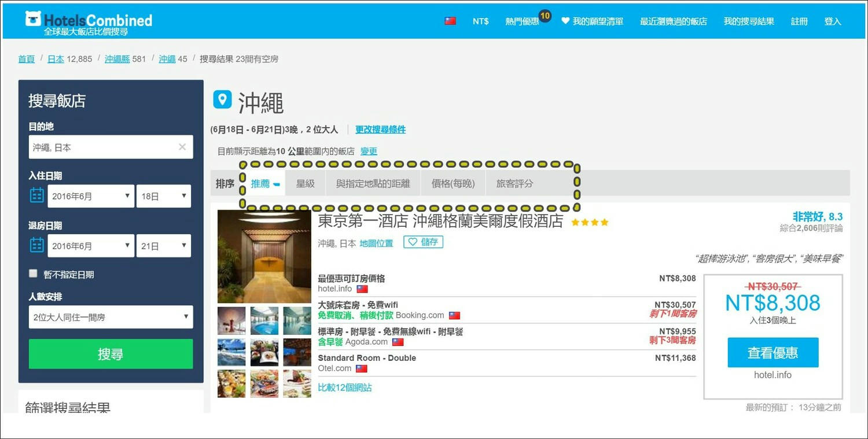The image size is (868, 439).
Task: Open the check-out month dropdown 2016年6月
Action: pos(91,246)
